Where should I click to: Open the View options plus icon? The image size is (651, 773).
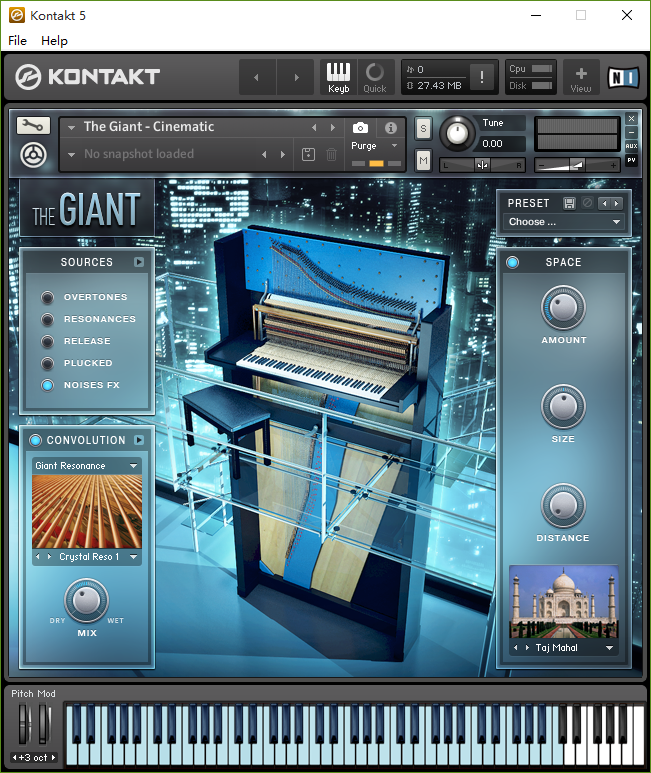581,77
